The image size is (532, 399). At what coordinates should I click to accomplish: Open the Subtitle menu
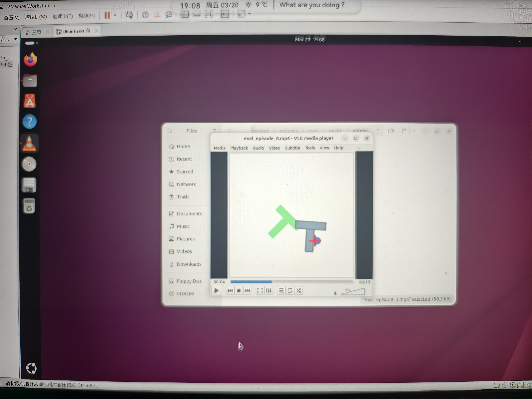point(292,148)
